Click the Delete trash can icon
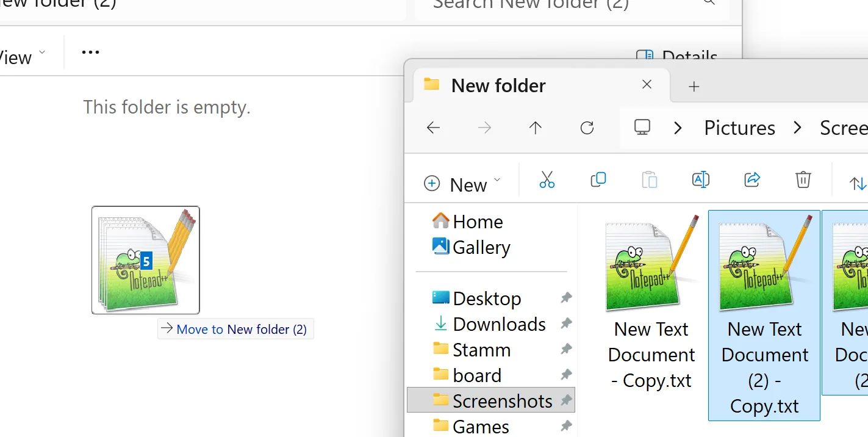Viewport: 868px width, 437px height. [x=803, y=180]
